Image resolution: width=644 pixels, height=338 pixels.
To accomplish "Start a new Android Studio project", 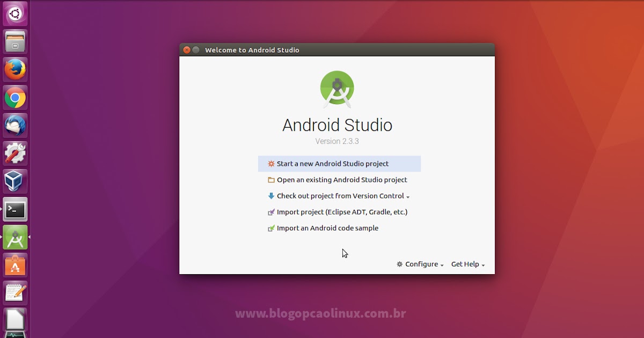I will click(339, 164).
